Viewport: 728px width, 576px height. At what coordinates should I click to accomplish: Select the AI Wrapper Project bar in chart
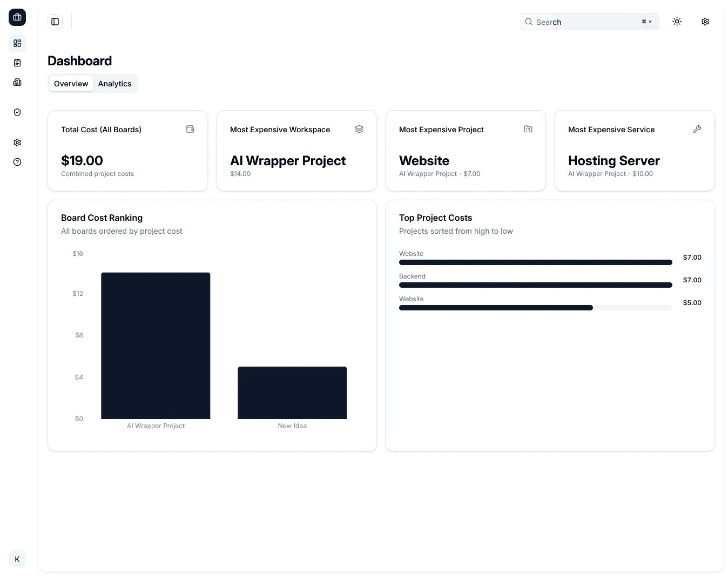tap(156, 345)
